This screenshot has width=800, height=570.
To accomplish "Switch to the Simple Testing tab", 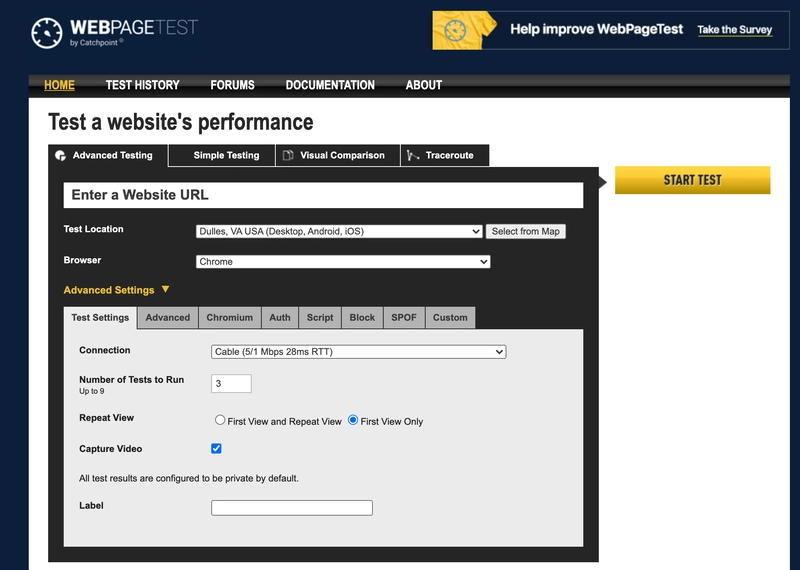I will click(x=222, y=156).
